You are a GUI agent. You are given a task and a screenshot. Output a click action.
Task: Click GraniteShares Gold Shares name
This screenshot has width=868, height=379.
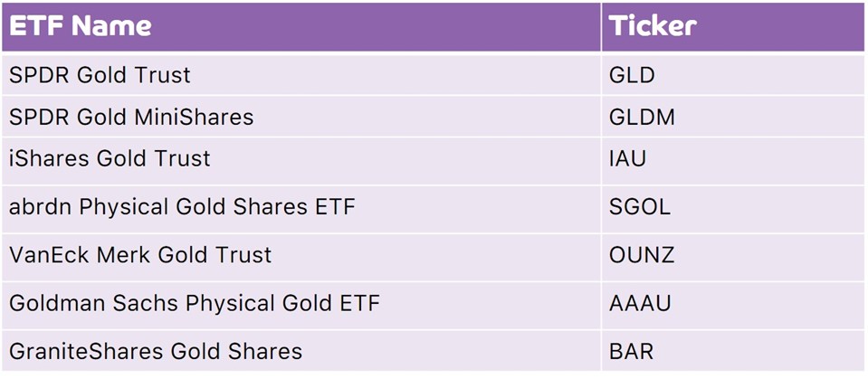[x=156, y=351]
